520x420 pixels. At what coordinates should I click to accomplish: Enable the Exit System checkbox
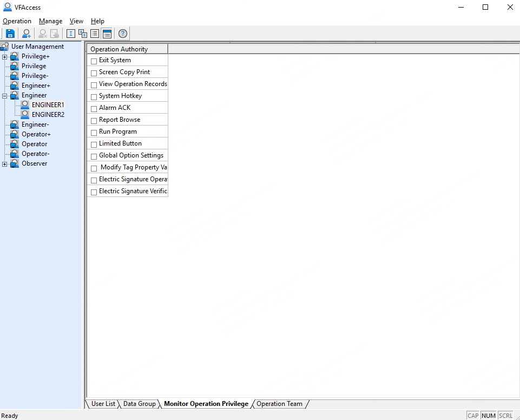click(94, 61)
